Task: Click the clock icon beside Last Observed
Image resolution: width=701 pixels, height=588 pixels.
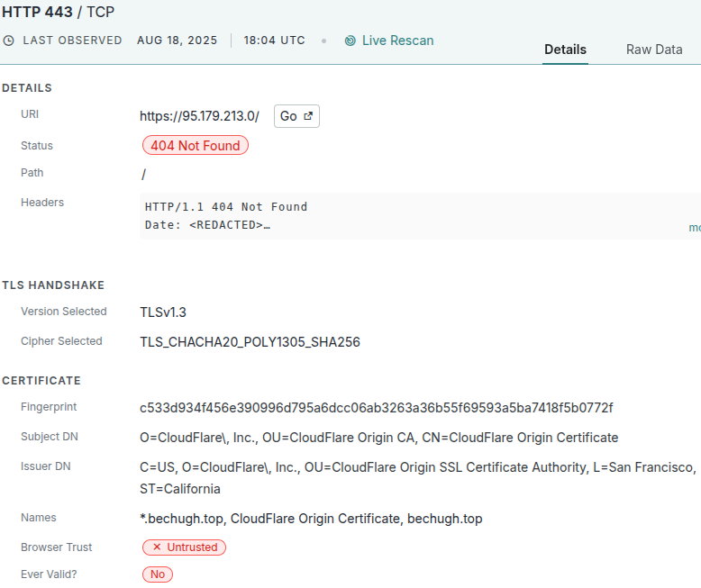Action: (x=9, y=41)
